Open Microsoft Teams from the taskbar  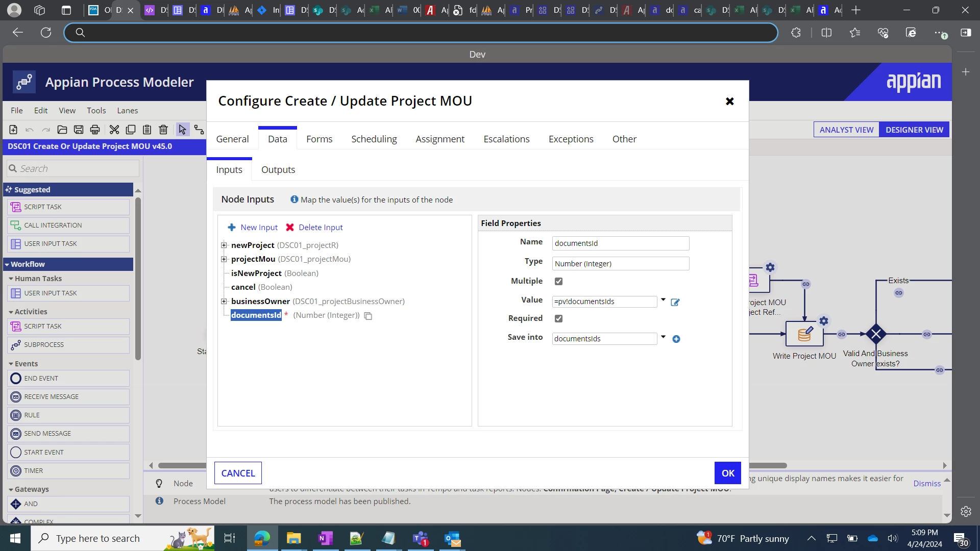[x=421, y=538]
